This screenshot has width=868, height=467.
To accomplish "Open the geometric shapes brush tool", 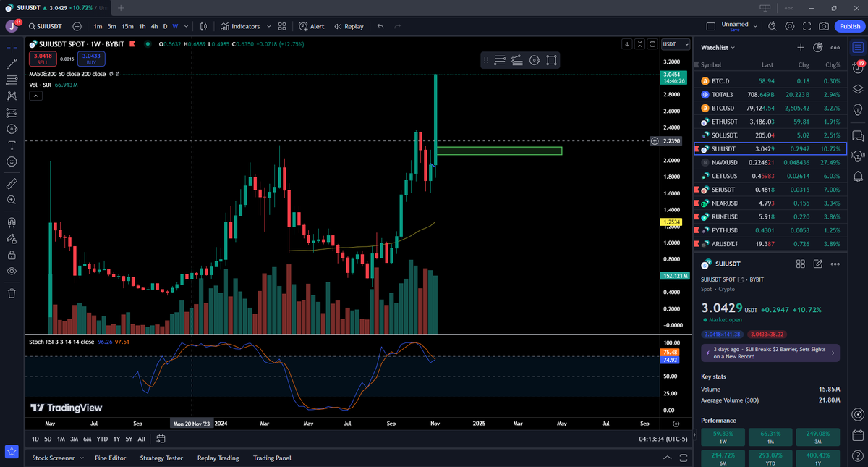I will point(12,129).
